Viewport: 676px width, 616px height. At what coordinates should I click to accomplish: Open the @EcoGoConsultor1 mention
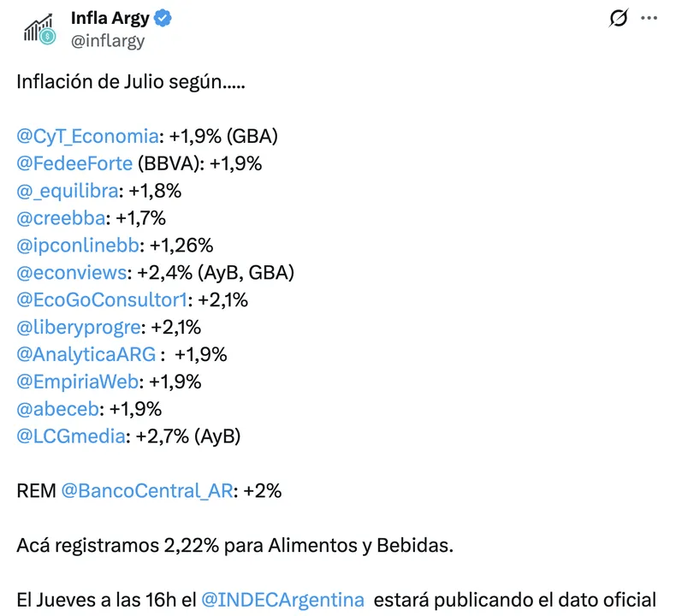(102, 300)
